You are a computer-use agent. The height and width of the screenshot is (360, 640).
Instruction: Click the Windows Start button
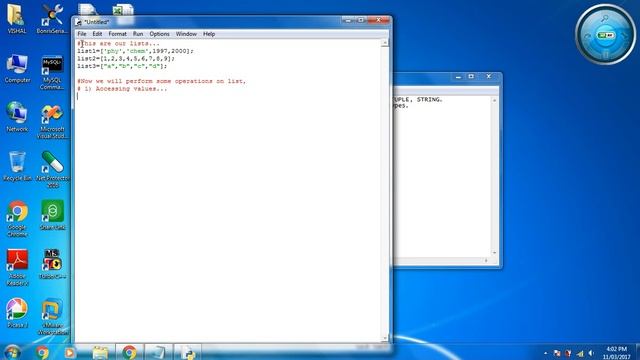tap(12, 352)
